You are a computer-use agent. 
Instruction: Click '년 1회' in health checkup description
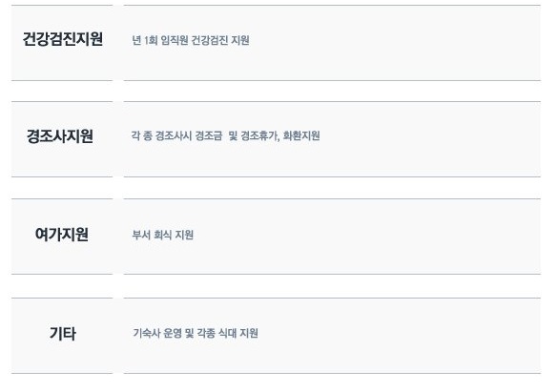(144, 40)
